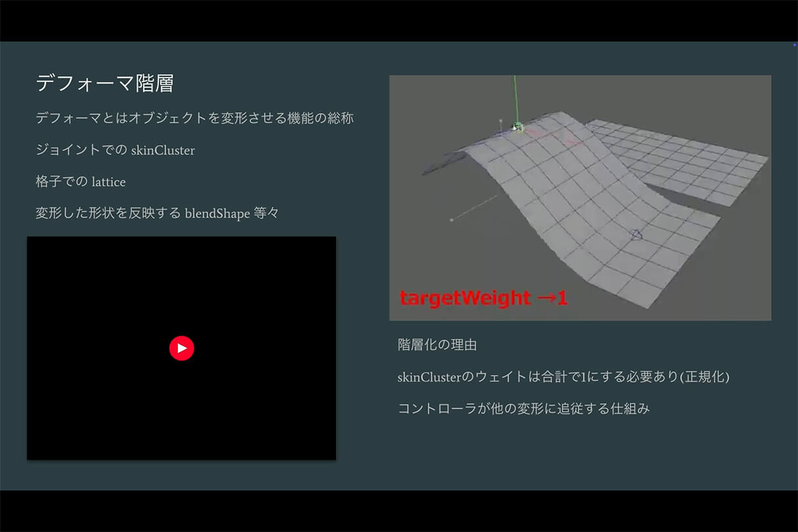This screenshot has width=798, height=532.
Task: Select the small joint pin left of manipulator
Action: (x=501, y=122)
